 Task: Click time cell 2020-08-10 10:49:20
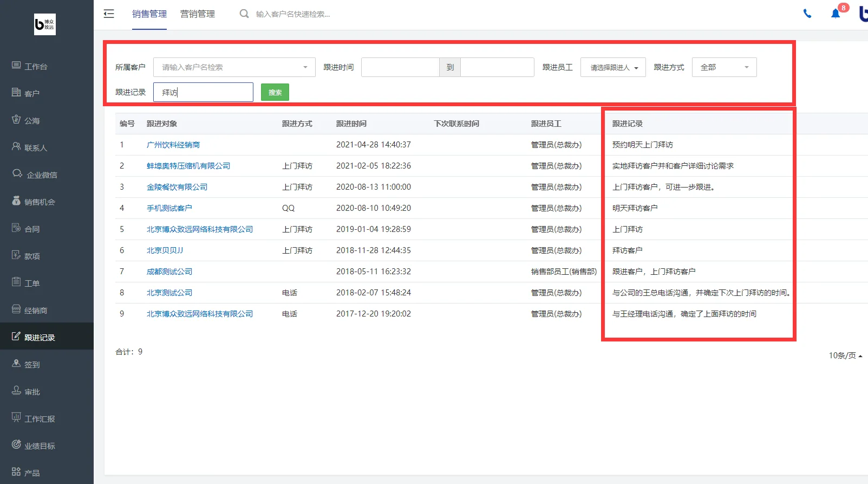[x=374, y=208]
